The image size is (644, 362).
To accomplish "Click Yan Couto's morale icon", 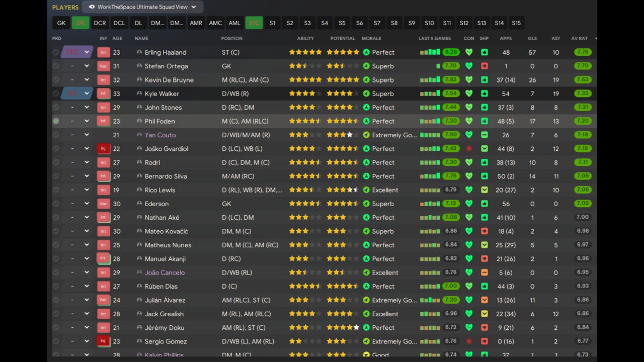I will [366, 135].
